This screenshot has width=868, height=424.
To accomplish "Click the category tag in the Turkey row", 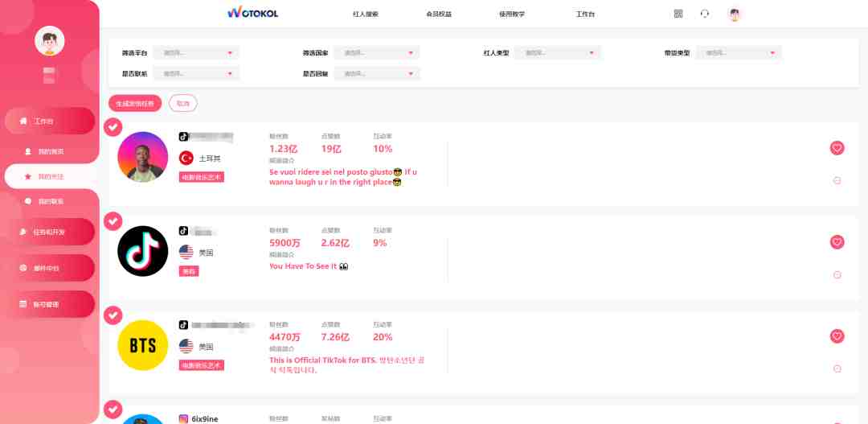I will pos(202,177).
